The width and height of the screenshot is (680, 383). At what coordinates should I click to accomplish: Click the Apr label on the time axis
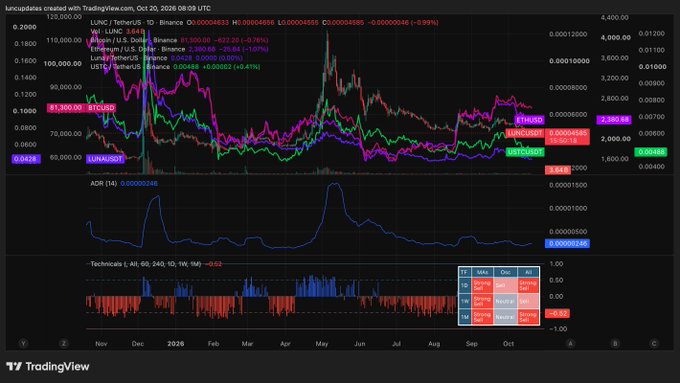click(285, 344)
